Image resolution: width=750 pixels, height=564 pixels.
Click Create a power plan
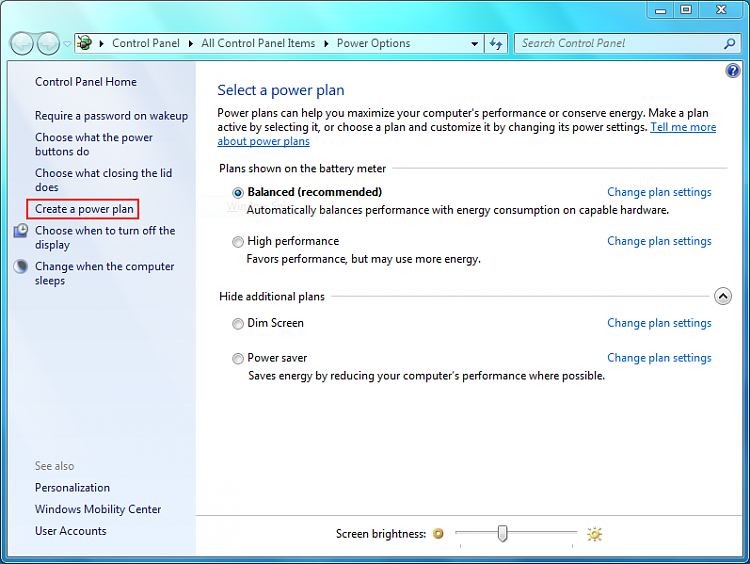84,209
